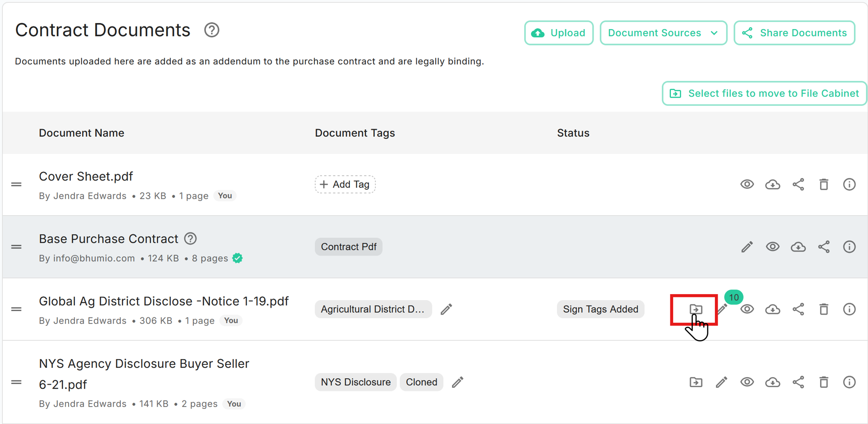View Base Purchase Contract via eye icon
The width and height of the screenshot is (868, 424).
coord(773,247)
